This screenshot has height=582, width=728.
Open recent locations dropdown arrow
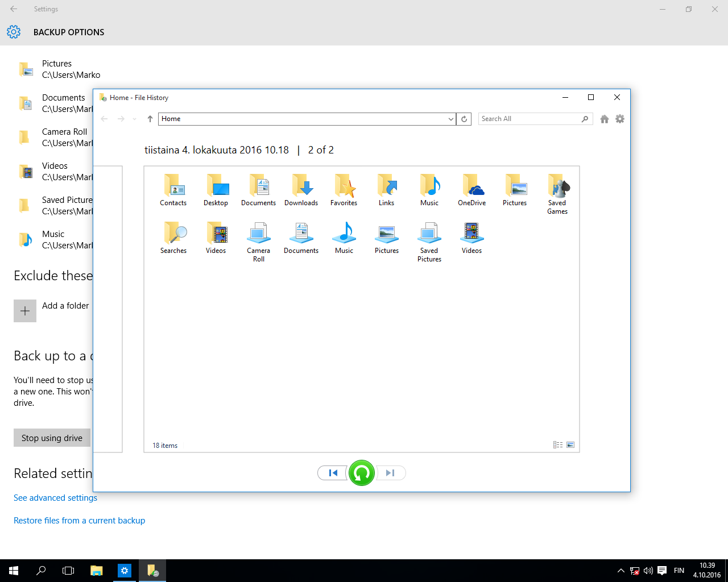click(x=135, y=119)
